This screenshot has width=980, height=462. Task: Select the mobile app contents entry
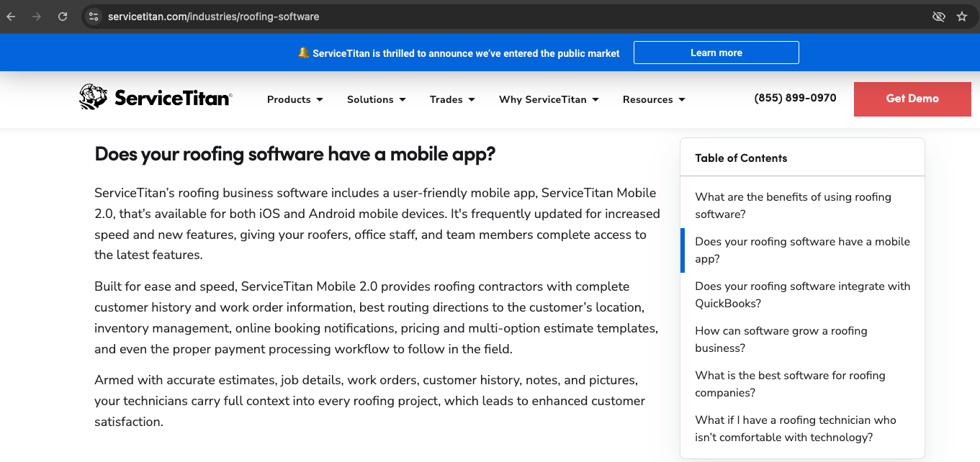tap(802, 250)
